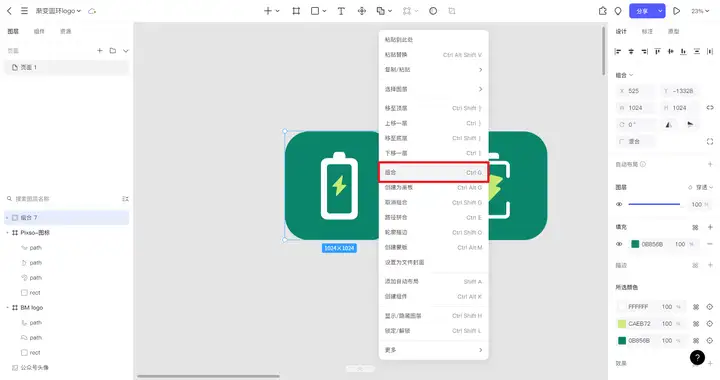
Task: Collapse the Pixso-图标 layer group
Action: pos(7,233)
